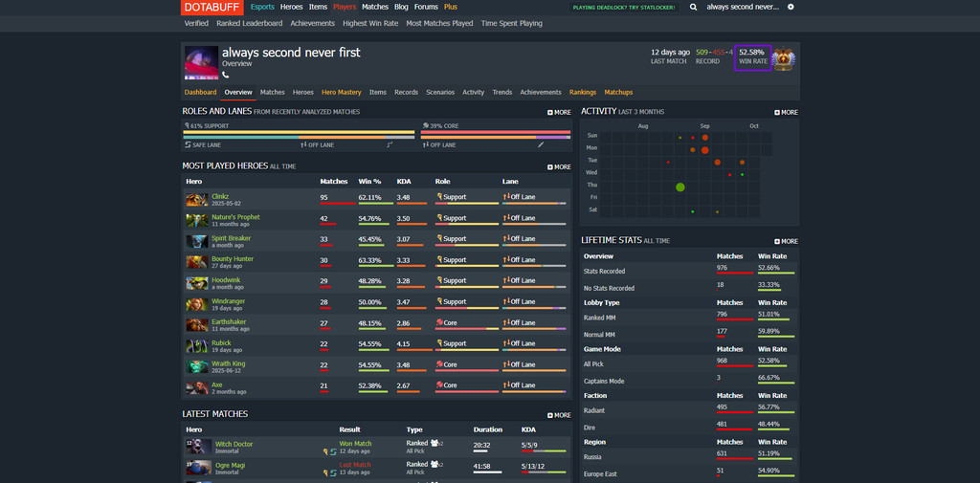Switch to Hero Mastery tab
The width and height of the screenshot is (980, 483).
point(342,93)
